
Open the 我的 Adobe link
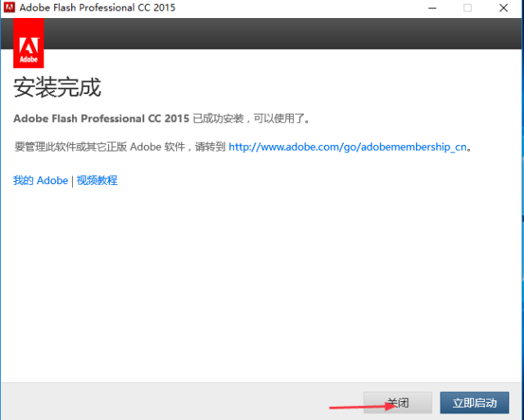point(40,180)
